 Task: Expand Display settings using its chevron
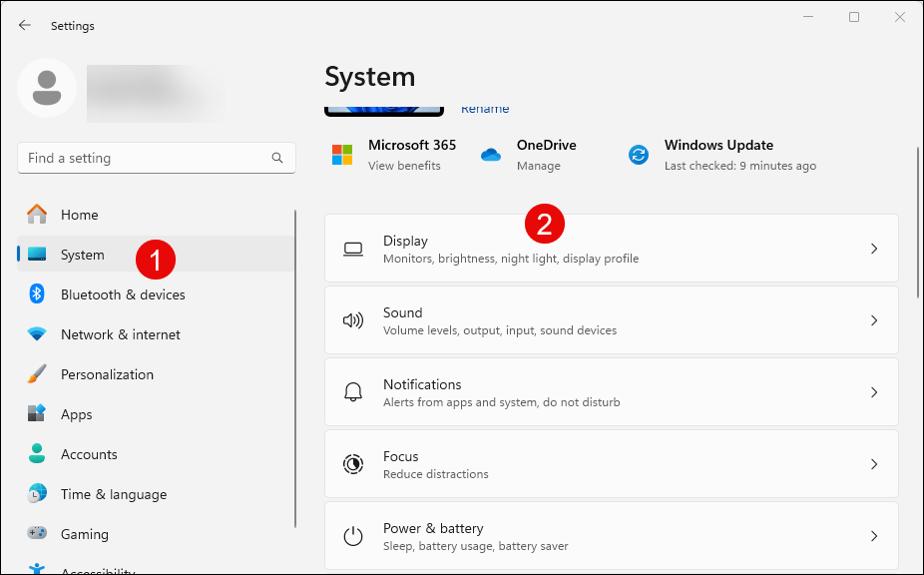[873, 249]
